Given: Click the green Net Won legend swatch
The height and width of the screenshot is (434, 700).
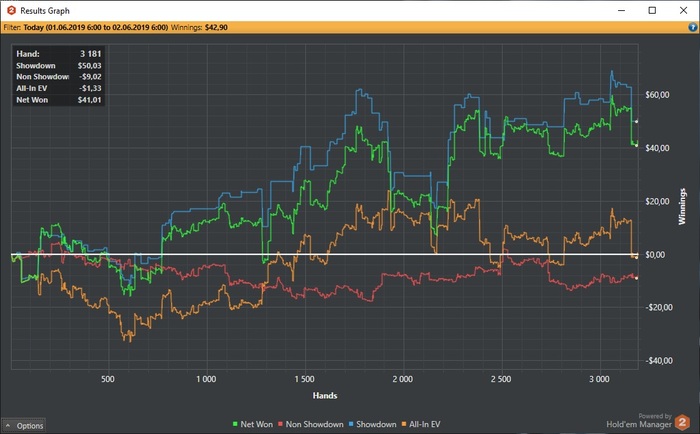Looking at the screenshot, I should tap(235, 424).
